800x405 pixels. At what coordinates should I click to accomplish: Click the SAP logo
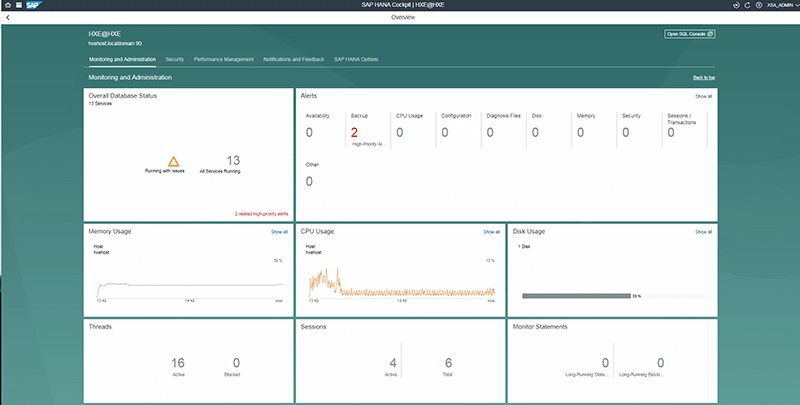pyautogui.click(x=33, y=5)
